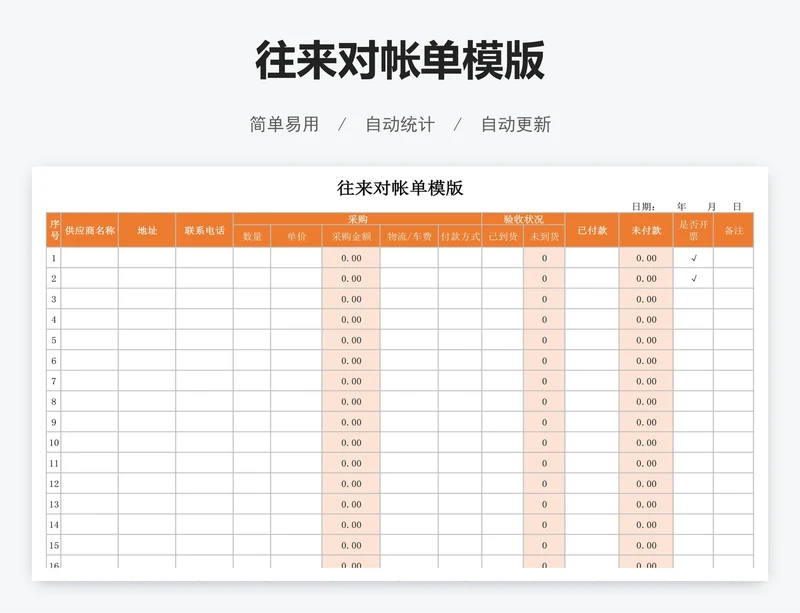Click the spreadsheet title 往来对帐单模版
800x613 pixels.
pyautogui.click(x=400, y=188)
